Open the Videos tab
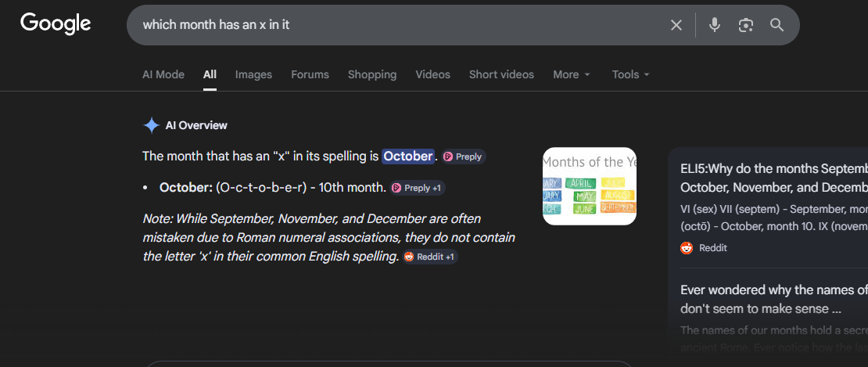The image size is (868, 367). pyautogui.click(x=433, y=74)
